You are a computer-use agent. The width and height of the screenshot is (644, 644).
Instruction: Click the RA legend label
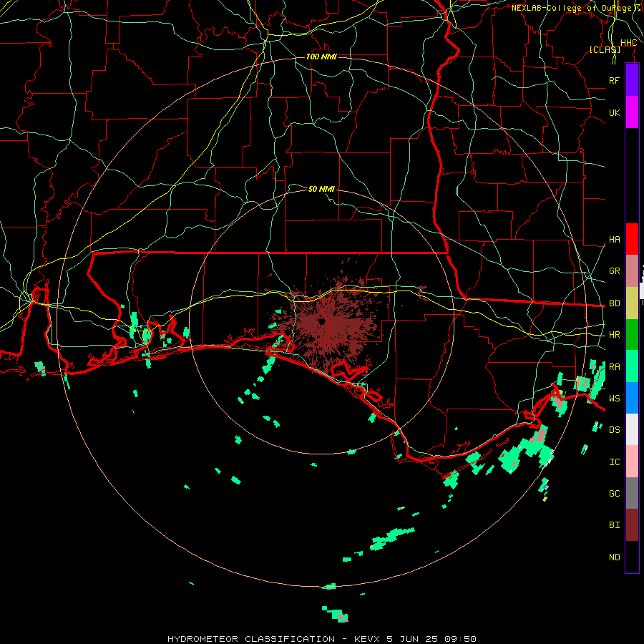tap(614, 367)
